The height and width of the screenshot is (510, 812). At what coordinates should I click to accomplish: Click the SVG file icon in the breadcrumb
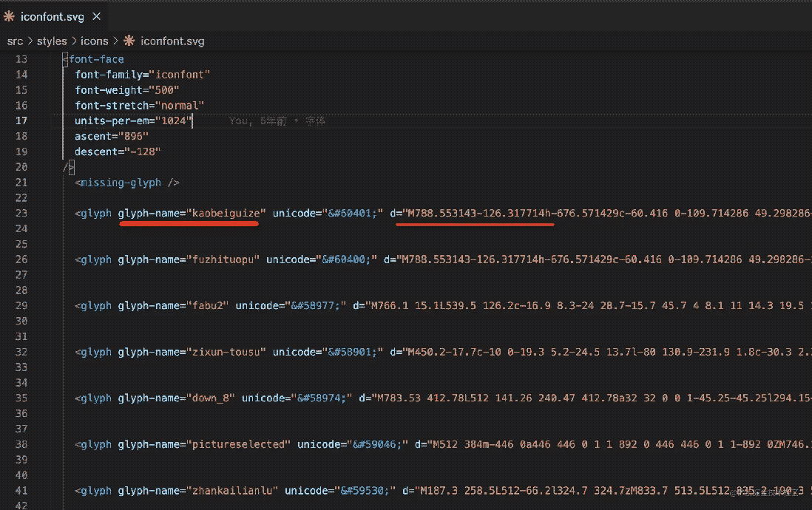click(129, 41)
